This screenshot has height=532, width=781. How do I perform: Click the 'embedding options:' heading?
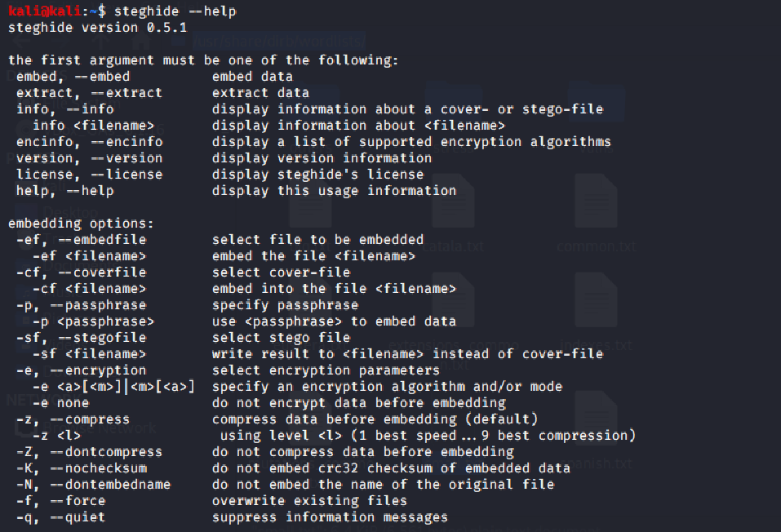[x=81, y=223]
